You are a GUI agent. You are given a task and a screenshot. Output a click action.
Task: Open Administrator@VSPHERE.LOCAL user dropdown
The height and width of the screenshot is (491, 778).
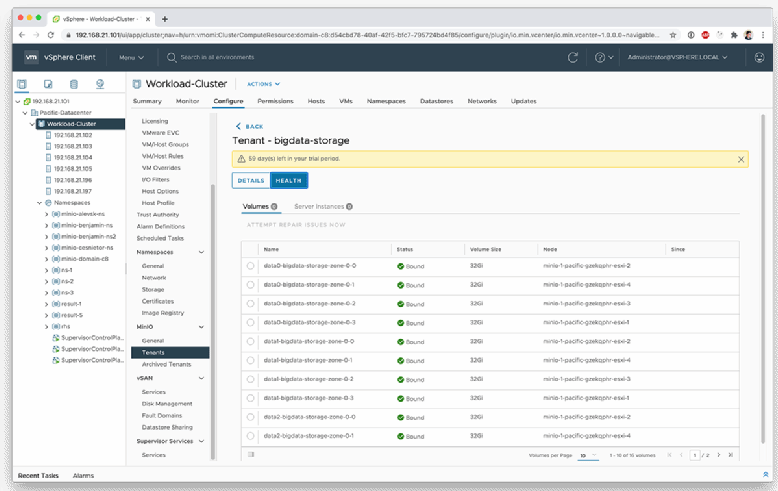click(677, 58)
